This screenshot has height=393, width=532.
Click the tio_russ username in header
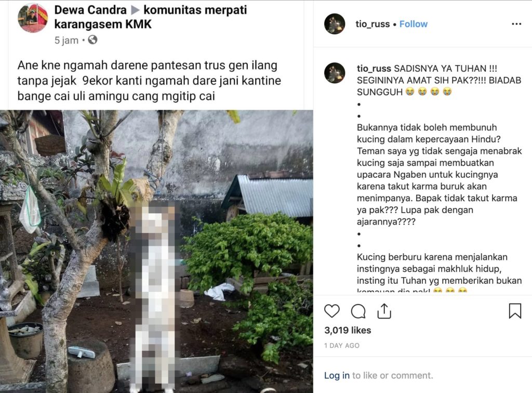tap(372, 24)
